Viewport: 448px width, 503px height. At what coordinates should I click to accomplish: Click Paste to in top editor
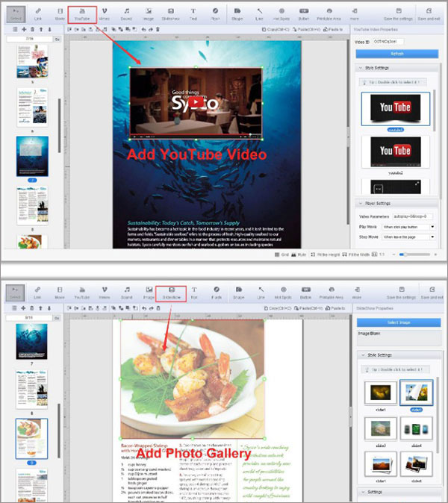(333, 29)
